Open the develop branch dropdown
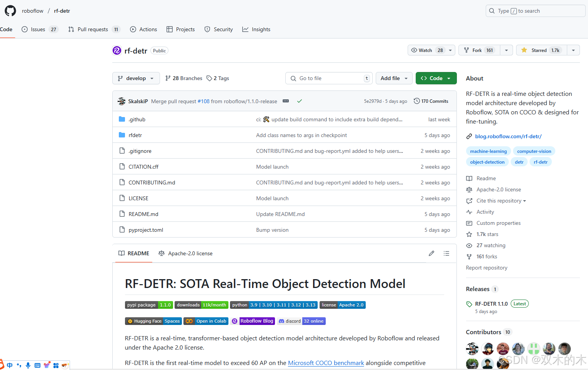 pos(136,78)
